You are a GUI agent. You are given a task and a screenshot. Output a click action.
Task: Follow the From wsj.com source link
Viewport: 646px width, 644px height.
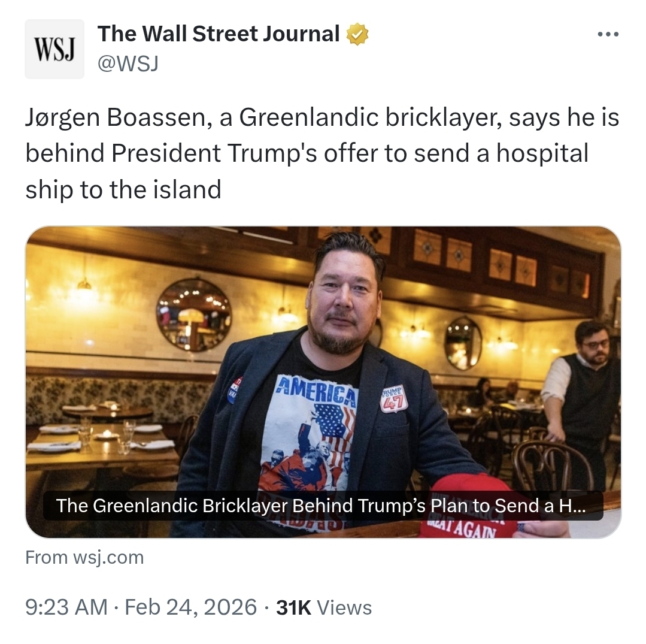click(x=84, y=557)
